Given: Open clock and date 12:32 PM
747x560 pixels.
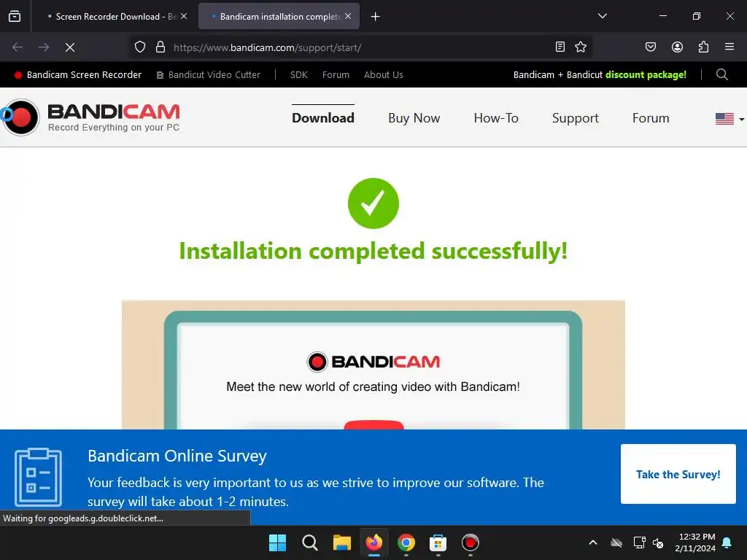Looking at the screenshot, I should coord(695,542).
